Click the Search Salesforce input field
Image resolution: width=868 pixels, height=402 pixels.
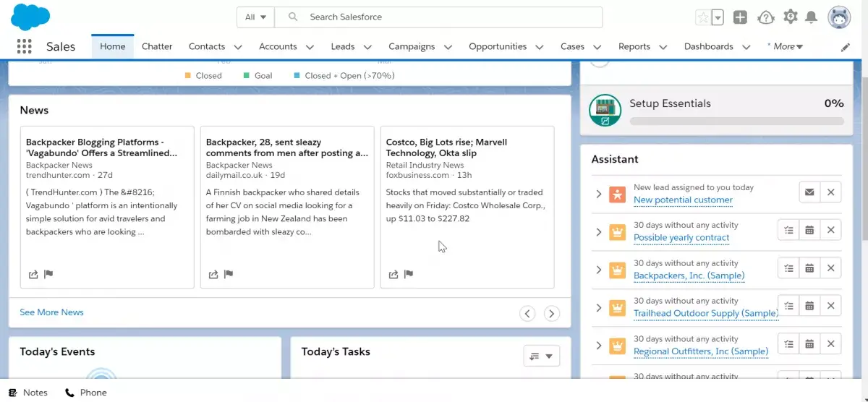pos(438,17)
